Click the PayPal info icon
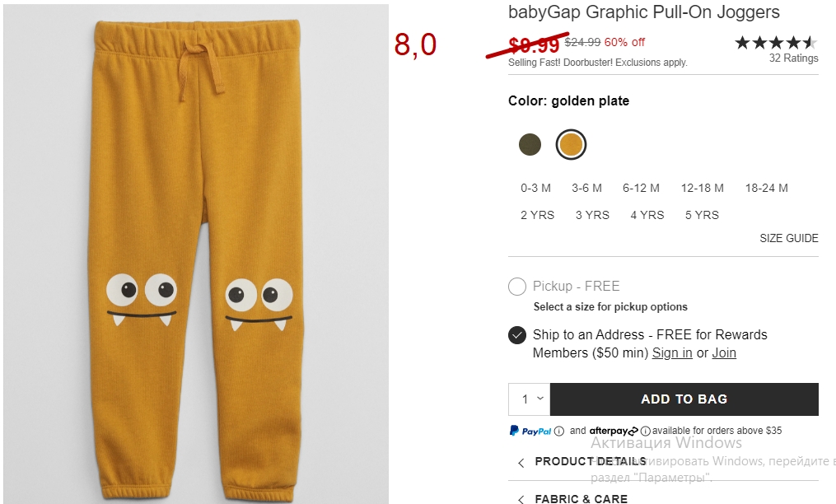This screenshot has width=836, height=504. [559, 431]
